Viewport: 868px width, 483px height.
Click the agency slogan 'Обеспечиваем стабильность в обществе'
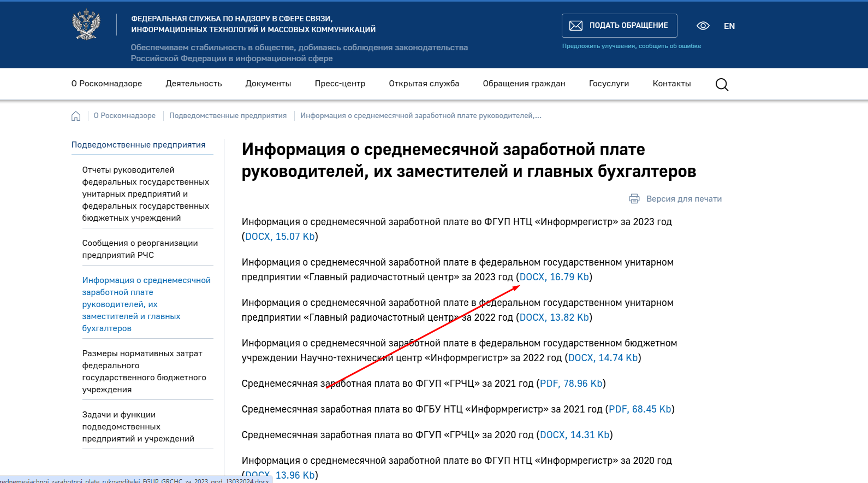point(299,53)
